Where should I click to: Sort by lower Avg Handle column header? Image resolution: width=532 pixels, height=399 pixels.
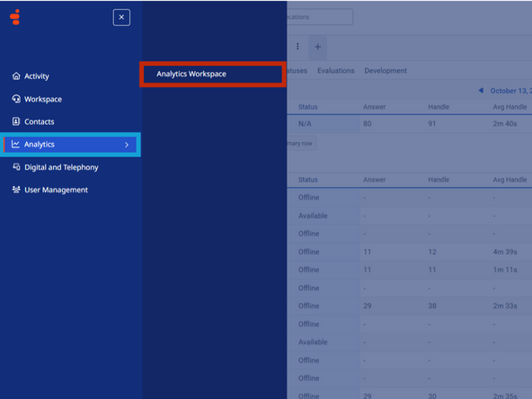tap(510, 180)
